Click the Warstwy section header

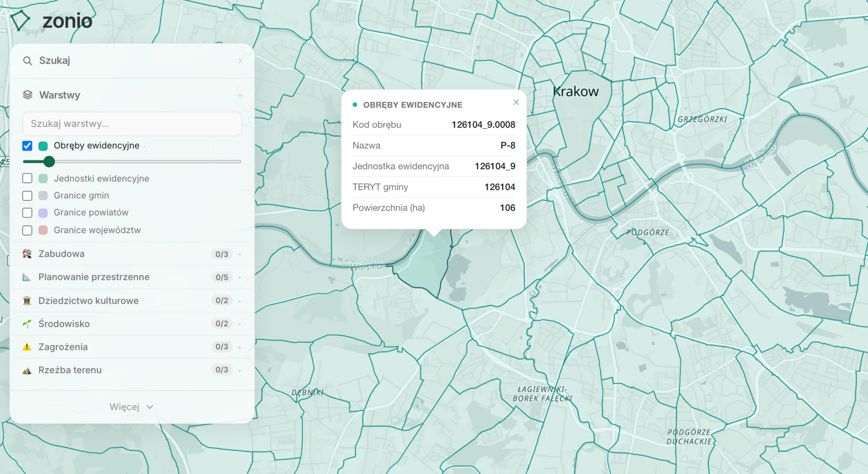(132, 95)
